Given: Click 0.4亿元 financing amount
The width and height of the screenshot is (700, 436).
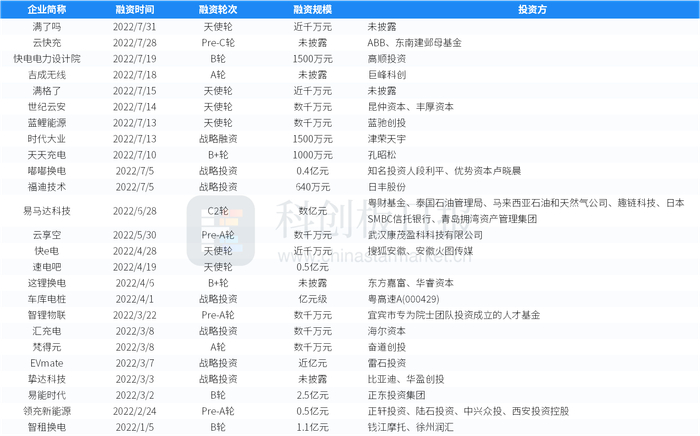Looking at the screenshot, I should (312, 171).
